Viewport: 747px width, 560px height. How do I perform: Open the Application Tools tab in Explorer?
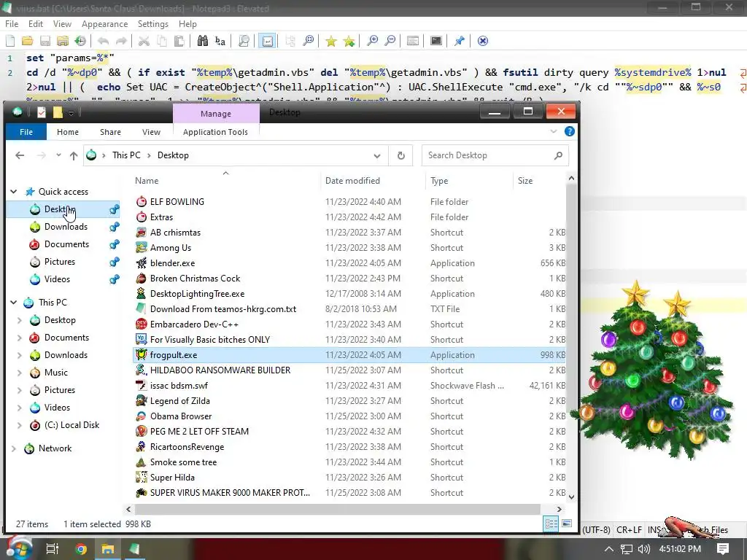click(215, 132)
